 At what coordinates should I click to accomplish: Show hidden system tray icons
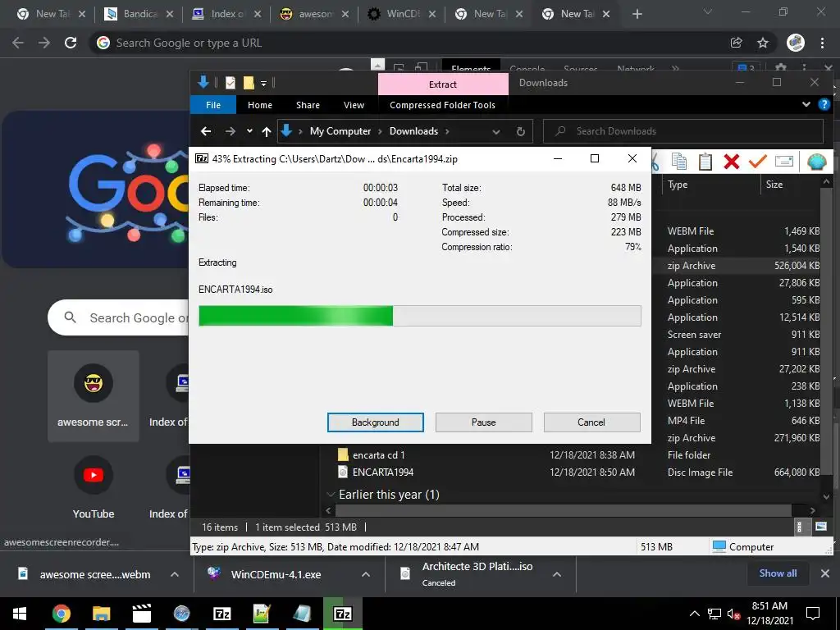pyautogui.click(x=694, y=614)
